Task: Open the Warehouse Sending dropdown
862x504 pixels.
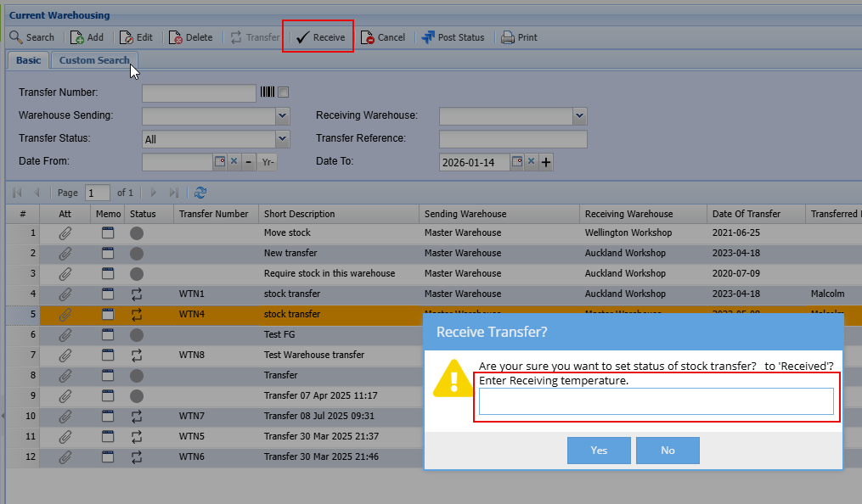Action: [282, 116]
